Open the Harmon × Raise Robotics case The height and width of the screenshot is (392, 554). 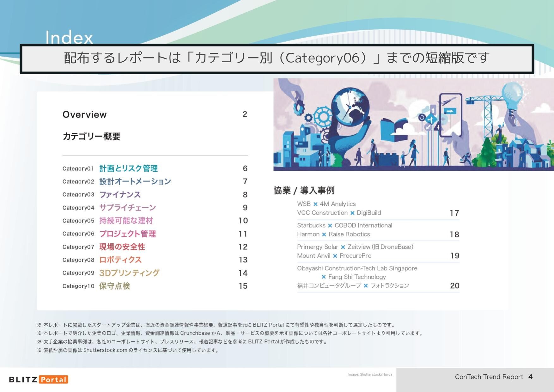click(333, 234)
